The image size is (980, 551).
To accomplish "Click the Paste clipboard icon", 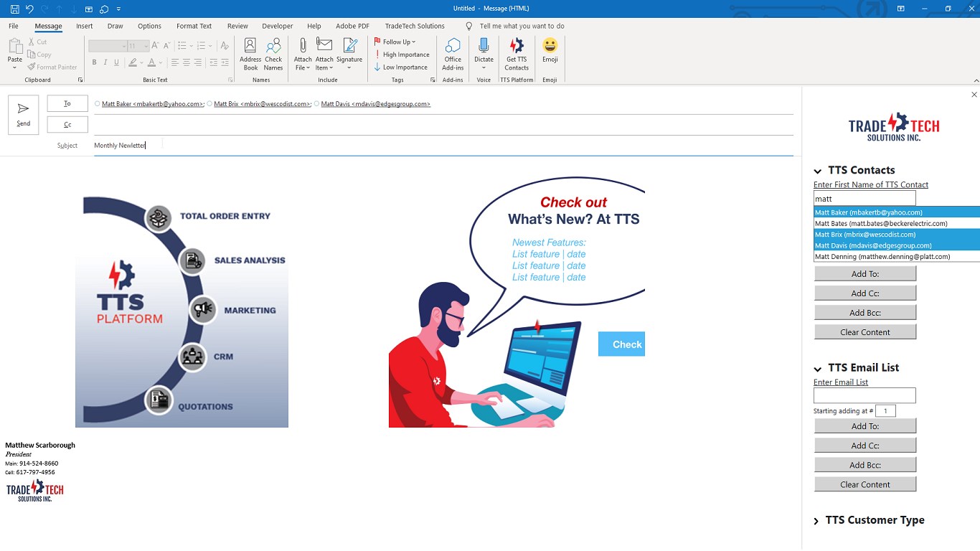I will [x=15, y=47].
